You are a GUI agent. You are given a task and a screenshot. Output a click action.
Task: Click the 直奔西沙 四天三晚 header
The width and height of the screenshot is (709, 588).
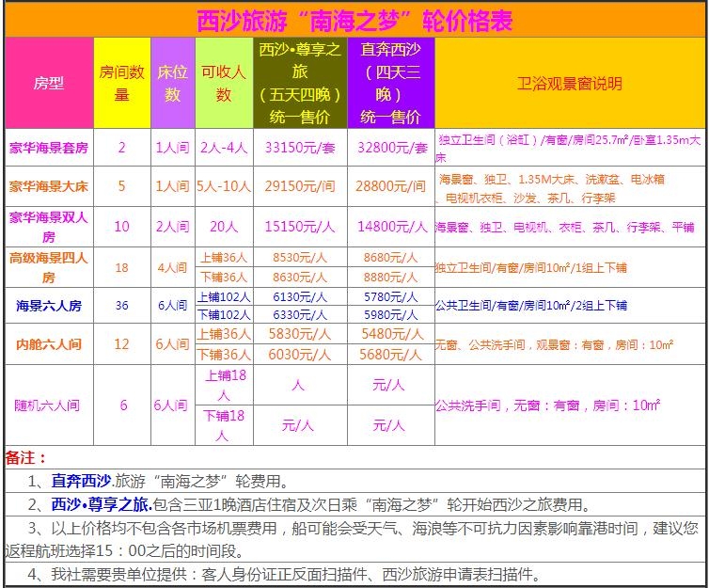391,83
